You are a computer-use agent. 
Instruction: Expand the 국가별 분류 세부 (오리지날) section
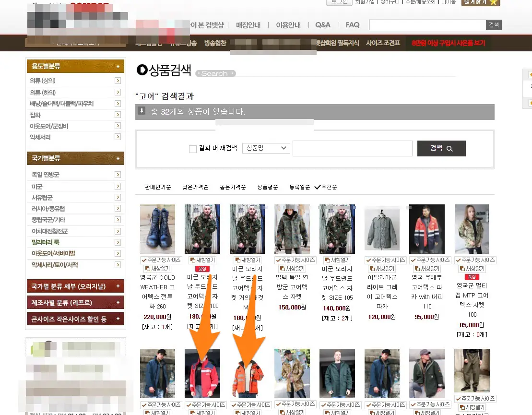[75, 286]
